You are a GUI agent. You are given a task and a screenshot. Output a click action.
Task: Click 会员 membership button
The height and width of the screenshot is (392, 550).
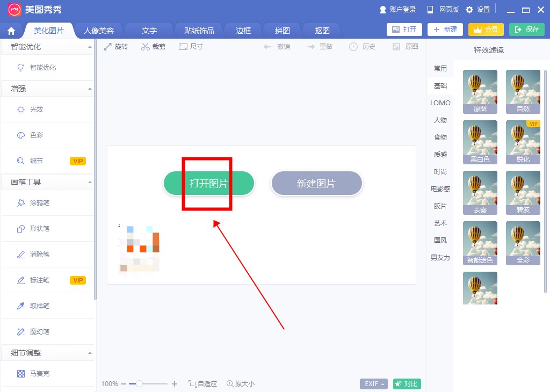(x=486, y=30)
